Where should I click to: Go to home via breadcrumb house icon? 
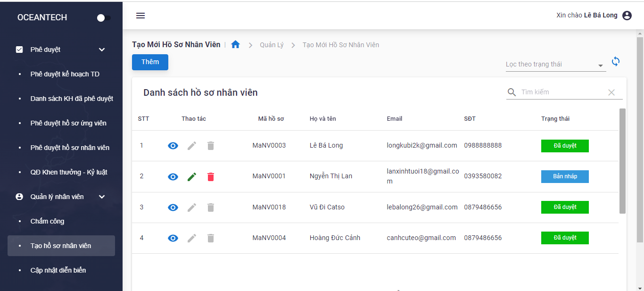(x=236, y=44)
